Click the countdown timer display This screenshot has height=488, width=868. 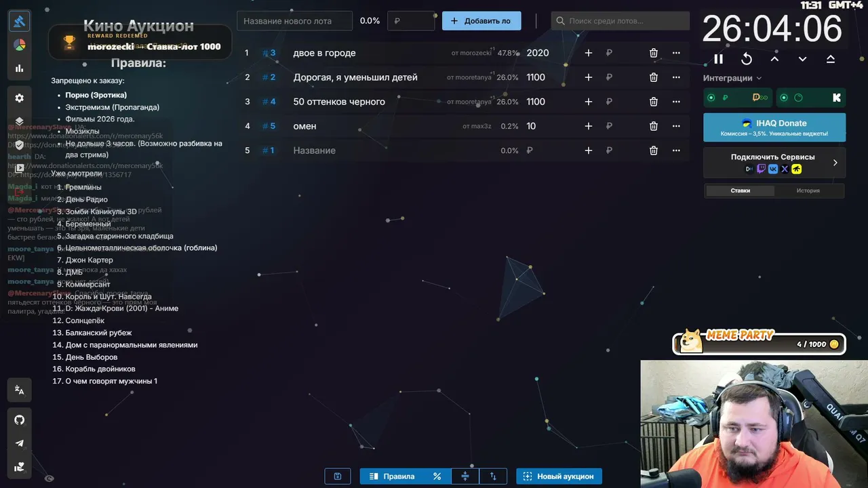[772, 30]
